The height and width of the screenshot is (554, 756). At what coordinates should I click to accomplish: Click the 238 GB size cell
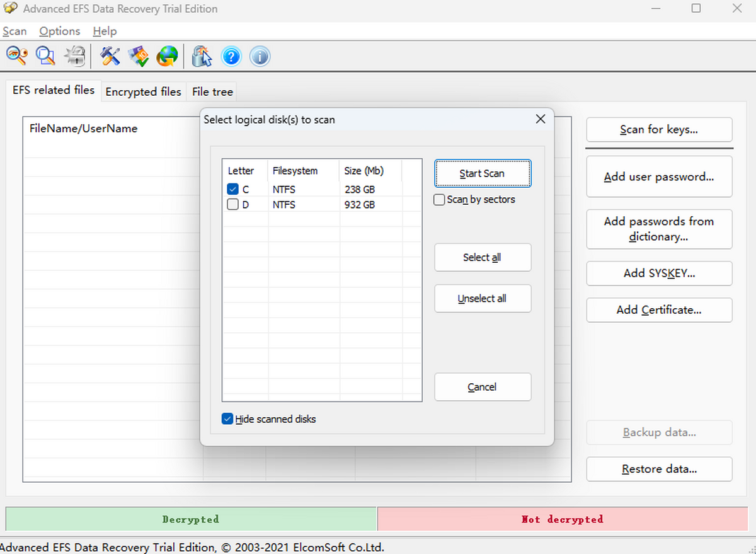pos(360,189)
